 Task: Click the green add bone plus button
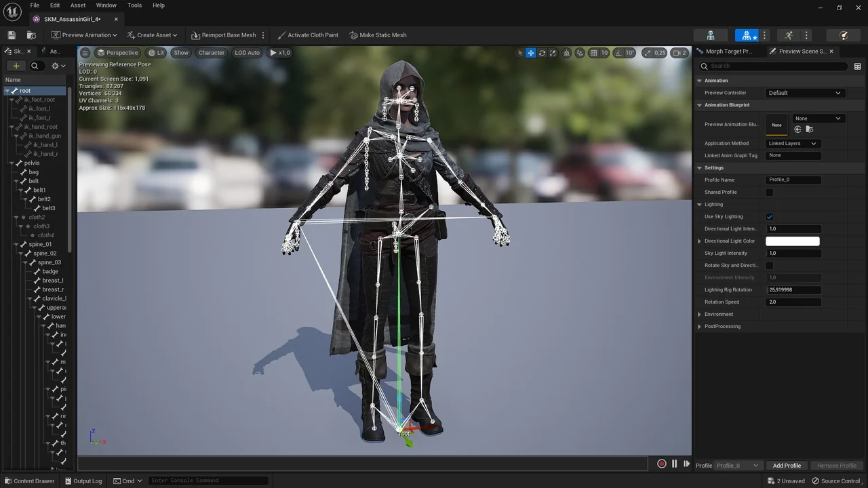(16, 66)
